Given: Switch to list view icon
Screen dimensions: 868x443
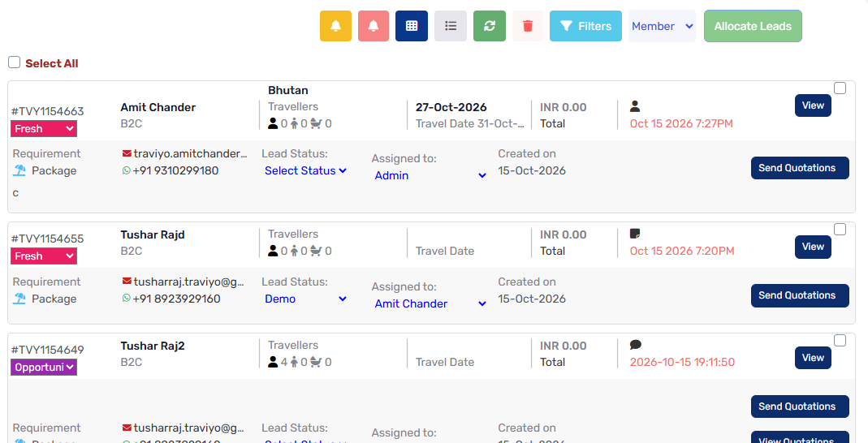Looking at the screenshot, I should [451, 26].
